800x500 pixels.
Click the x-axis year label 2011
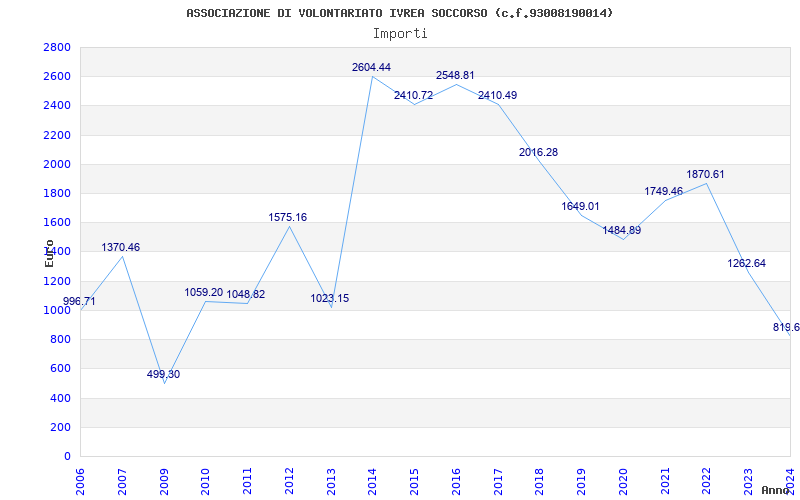[x=247, y=481]
